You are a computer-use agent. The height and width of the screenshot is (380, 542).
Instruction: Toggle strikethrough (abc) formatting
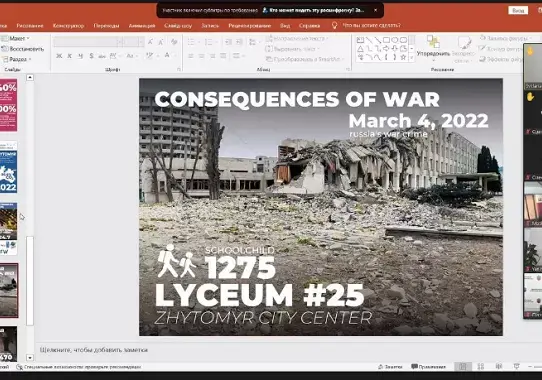[x=102, y=56]
